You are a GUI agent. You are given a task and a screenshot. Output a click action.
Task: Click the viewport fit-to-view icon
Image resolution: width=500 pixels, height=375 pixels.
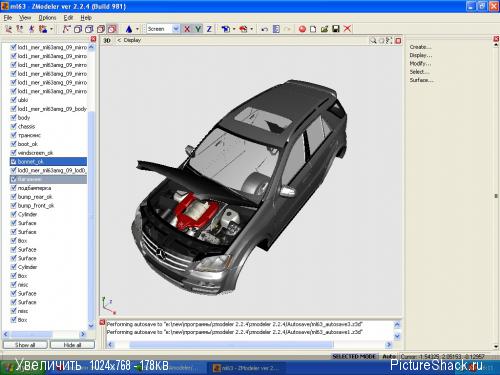pyautogui.click(x=389, y=41)
